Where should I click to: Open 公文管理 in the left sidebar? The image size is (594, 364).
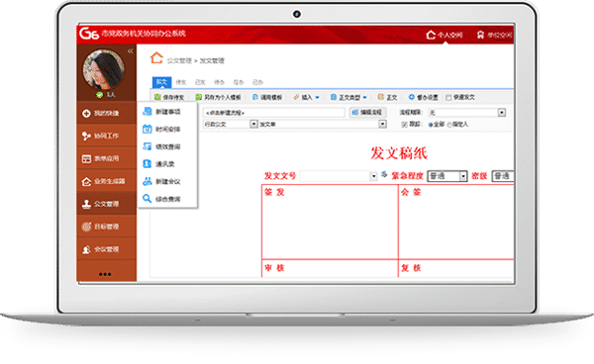(x=107, y=204)
